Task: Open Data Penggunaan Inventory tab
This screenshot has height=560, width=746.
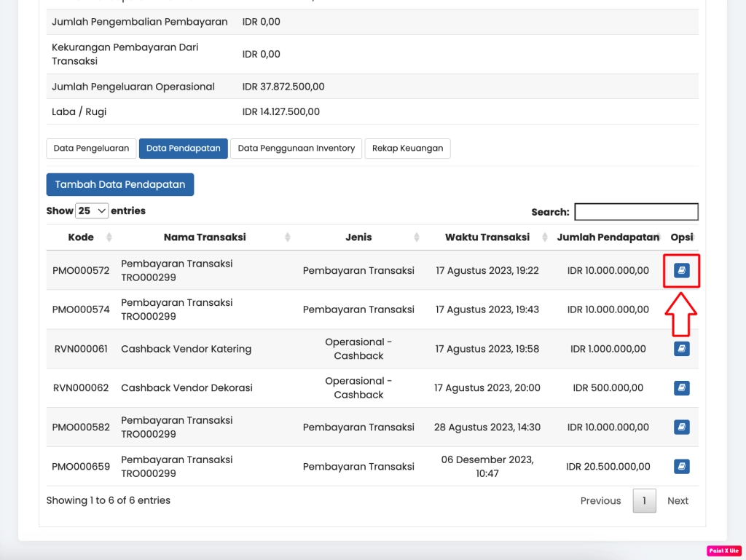Action: click(x=296, y=149)
